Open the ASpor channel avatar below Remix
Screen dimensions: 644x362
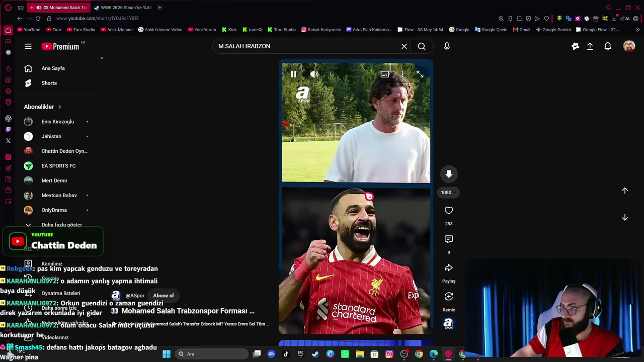point(448,324)
